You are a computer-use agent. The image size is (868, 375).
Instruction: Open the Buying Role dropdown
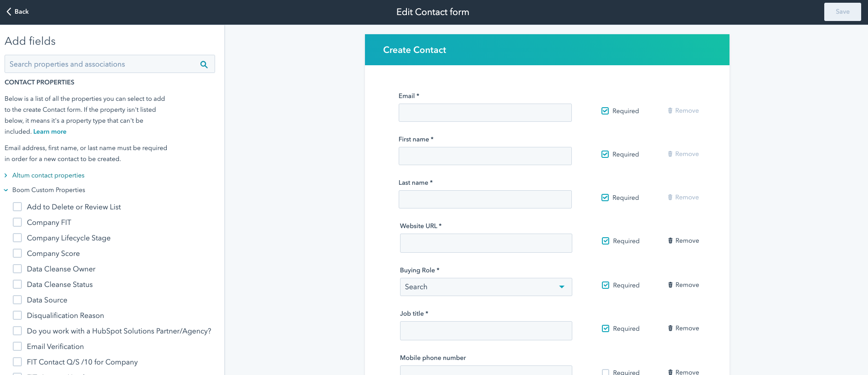click(x=486, y=287)
